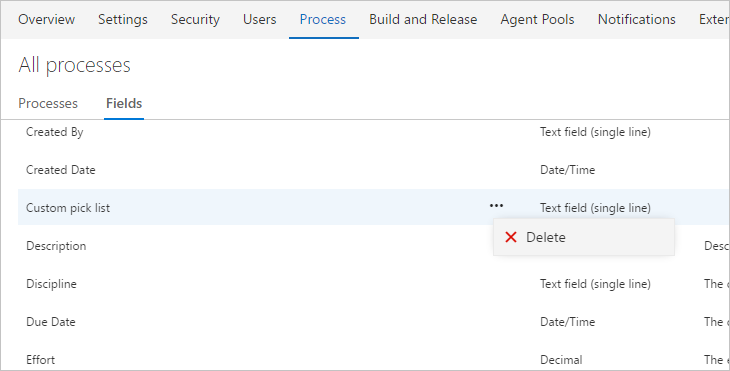This screenshot has width=730, height=371.
Task: Go to Agent Pools tab
Action: [x=537, y=20]
